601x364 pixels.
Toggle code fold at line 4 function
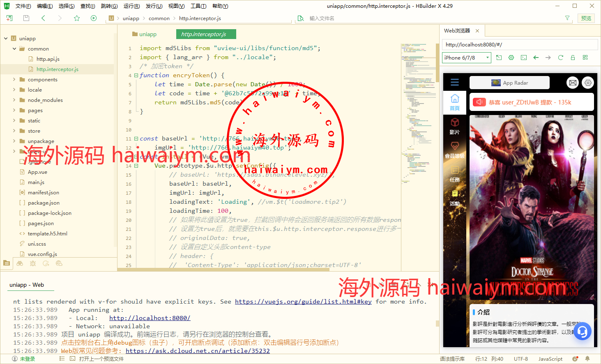(x=136, y=75)
